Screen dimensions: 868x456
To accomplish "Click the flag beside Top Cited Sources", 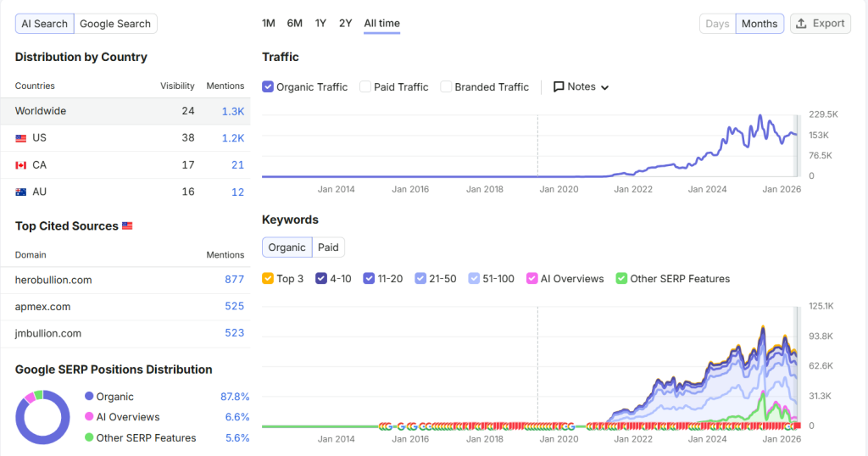I will (127, 225).
